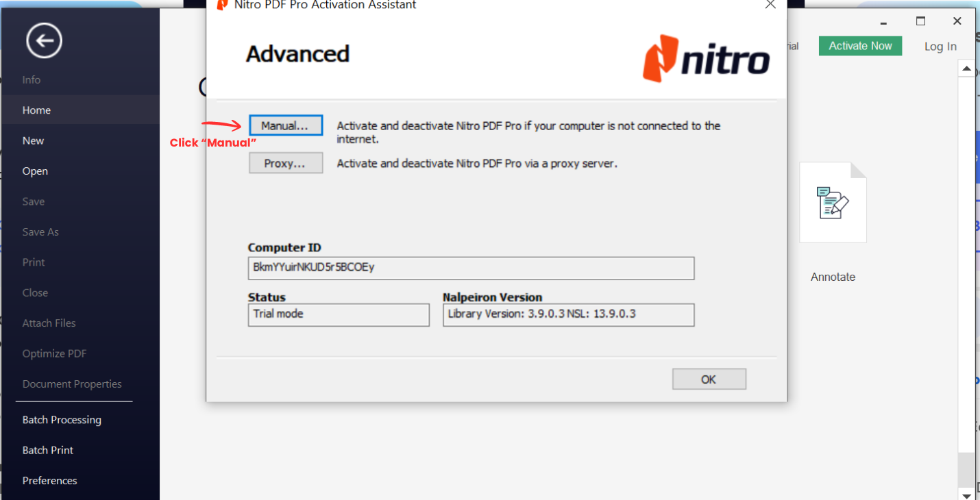This screenshot has height=500, width=980.
Task: Click the Nalpeiron Version field
Action: [x=568, y=314]
